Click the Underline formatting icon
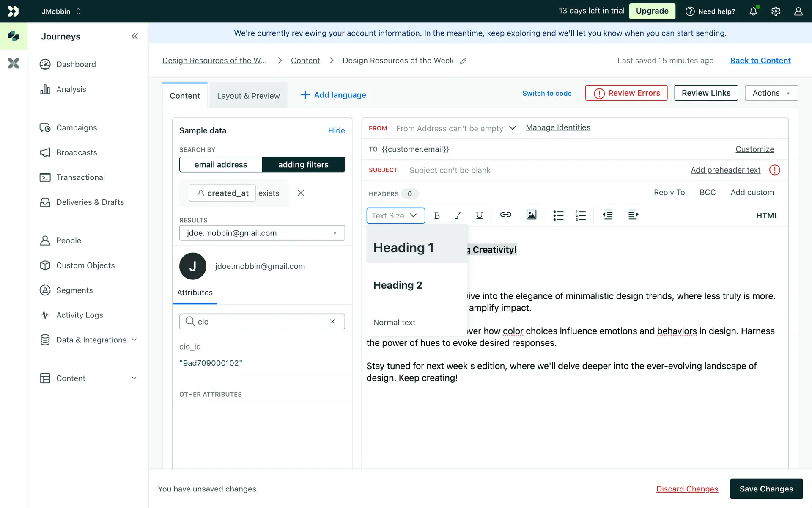The image size is (812, 508). pos(479,215)
